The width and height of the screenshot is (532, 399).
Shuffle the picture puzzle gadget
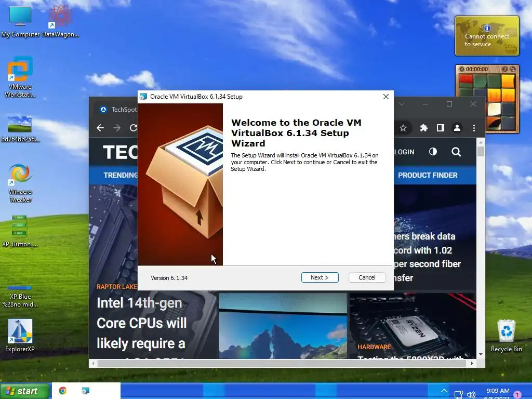coord(512,69)
